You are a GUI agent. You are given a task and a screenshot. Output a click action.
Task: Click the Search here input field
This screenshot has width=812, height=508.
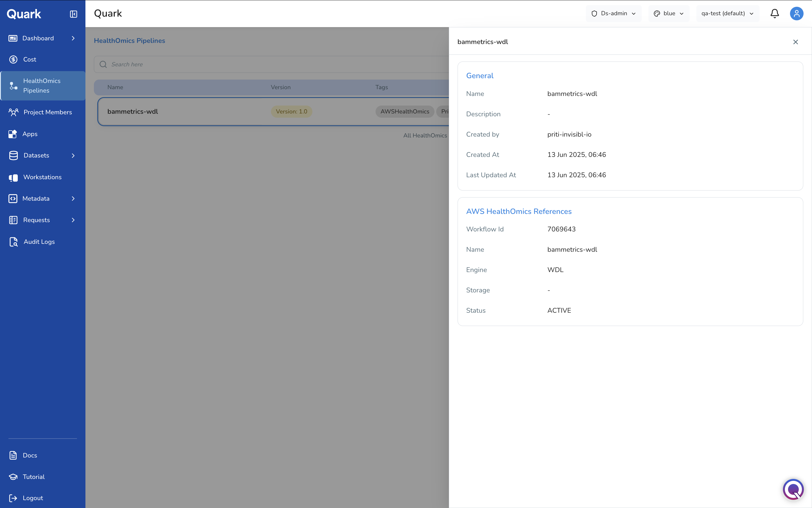click(271, 64)
